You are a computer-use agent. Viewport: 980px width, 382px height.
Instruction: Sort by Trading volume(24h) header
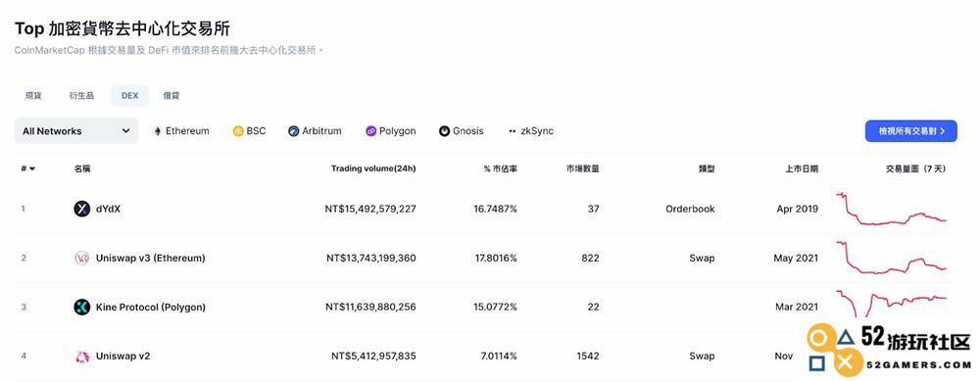tap(373, 169)
